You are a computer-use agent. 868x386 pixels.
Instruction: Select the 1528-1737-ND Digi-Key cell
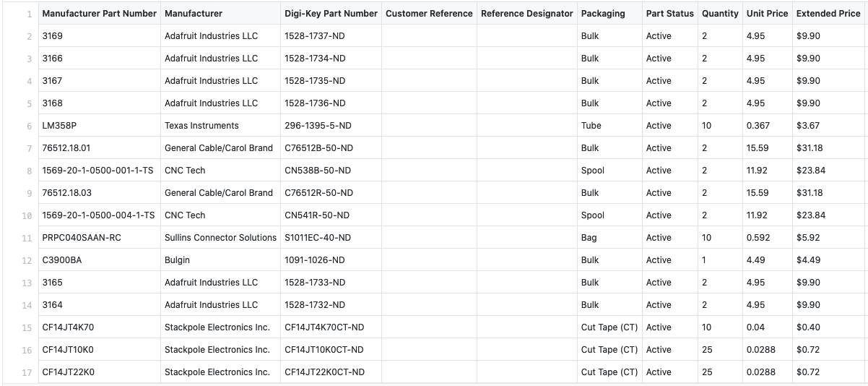(x=315, y=36)
